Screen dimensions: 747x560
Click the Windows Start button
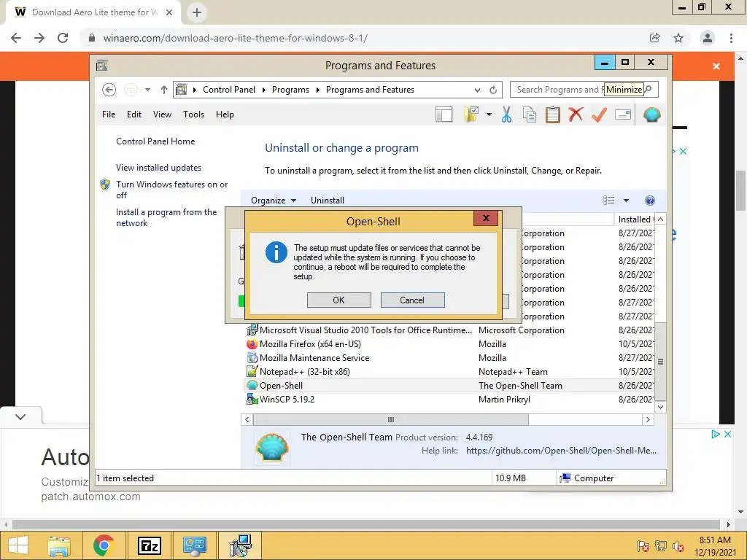[x=18, y=545]
